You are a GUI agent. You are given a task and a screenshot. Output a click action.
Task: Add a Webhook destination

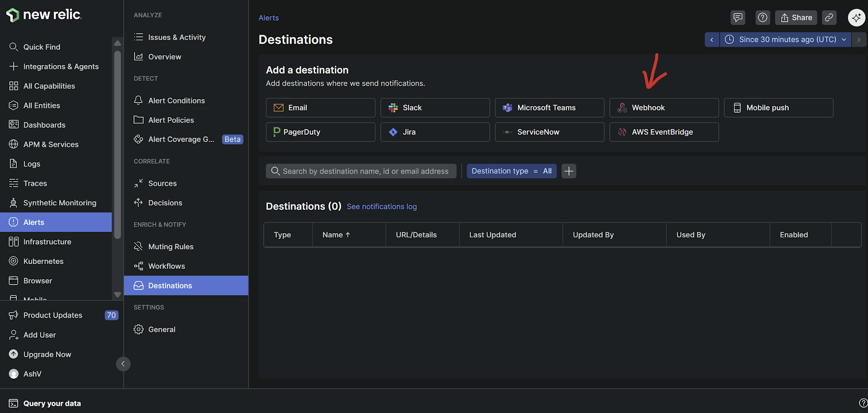click(663, 108)
